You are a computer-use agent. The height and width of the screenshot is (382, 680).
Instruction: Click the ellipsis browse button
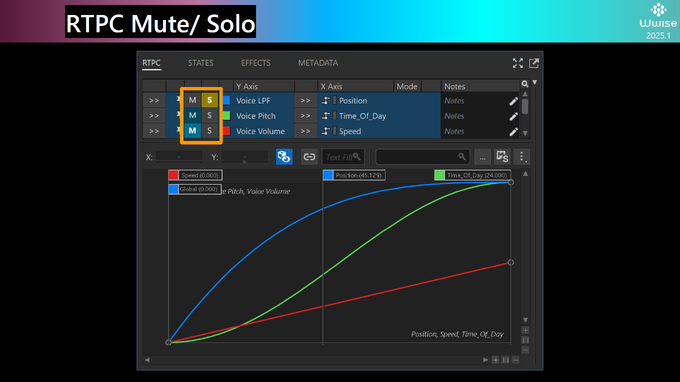[482, 157]
